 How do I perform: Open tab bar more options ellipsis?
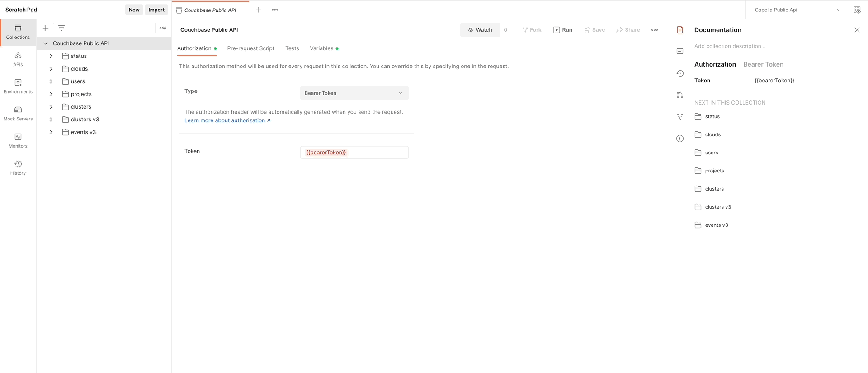275,10
